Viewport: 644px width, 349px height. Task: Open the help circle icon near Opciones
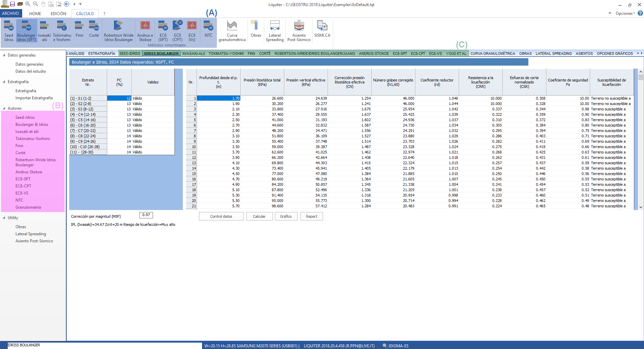tap(640, 13)
